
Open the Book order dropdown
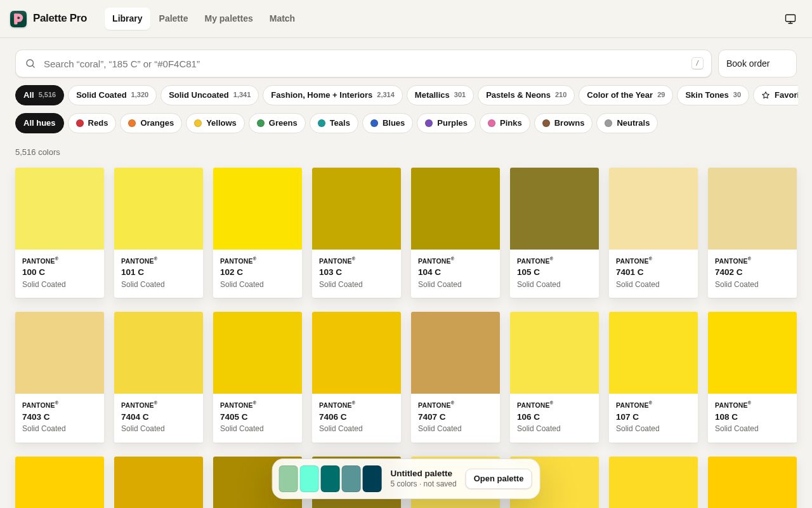[757, 63]
